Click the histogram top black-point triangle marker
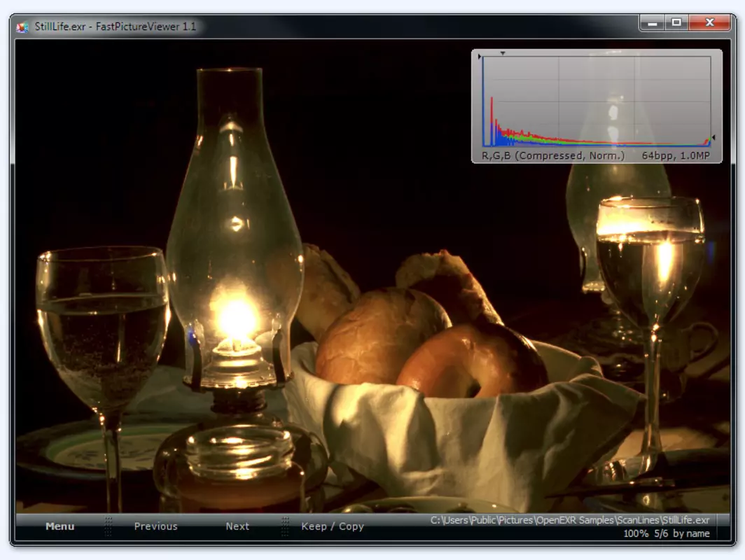Viewport: 745px width, 560px height. point(502,53)
